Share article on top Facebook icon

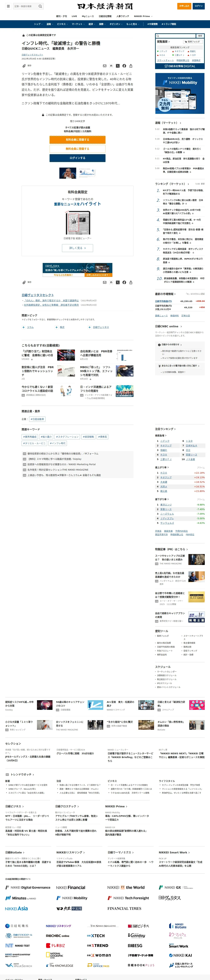tap(124, 66)
